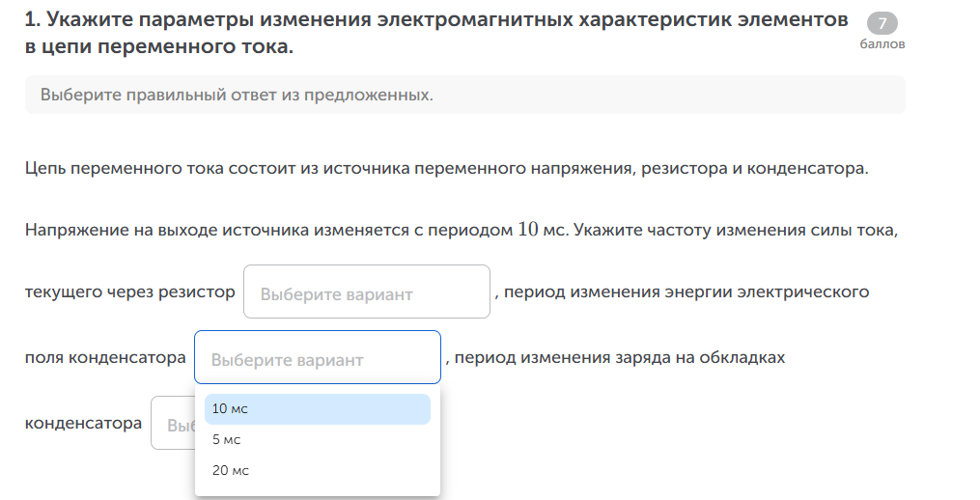The image size is (980, 500).
Task: Click the gray "7" points badge
Action: (x=882, y=24)
